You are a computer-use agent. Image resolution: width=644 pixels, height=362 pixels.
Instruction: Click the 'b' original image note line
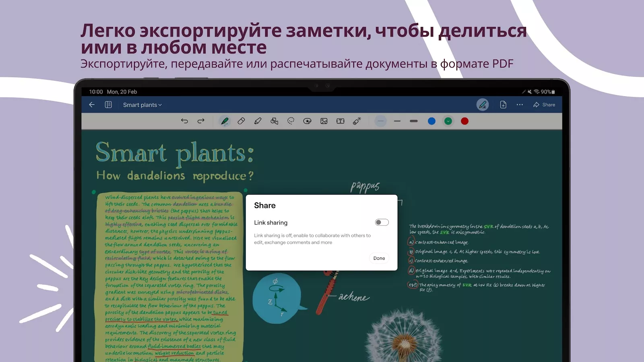point(474,252)
